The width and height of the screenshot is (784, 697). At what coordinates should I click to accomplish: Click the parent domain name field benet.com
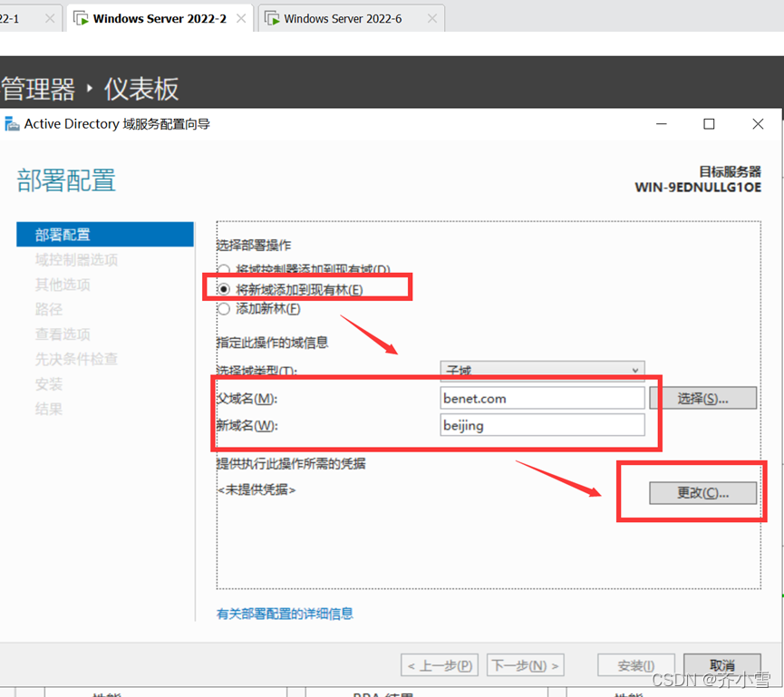point(542,398)
